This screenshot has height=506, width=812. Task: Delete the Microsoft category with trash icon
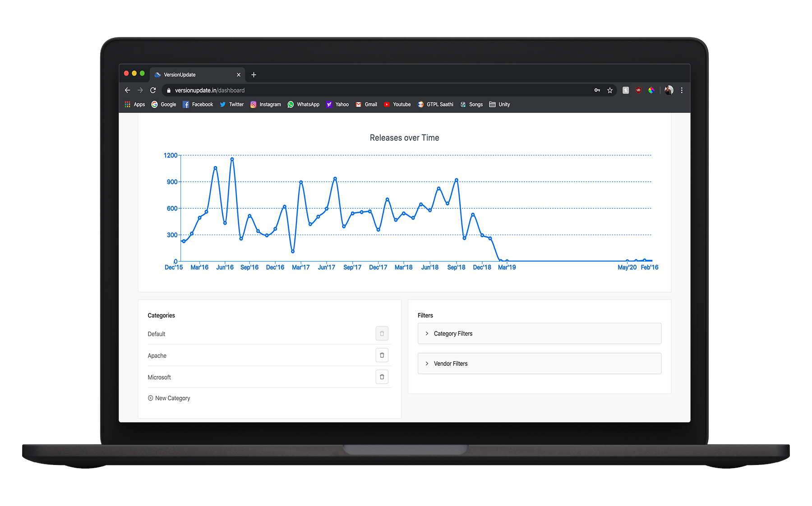pos(382,377)
